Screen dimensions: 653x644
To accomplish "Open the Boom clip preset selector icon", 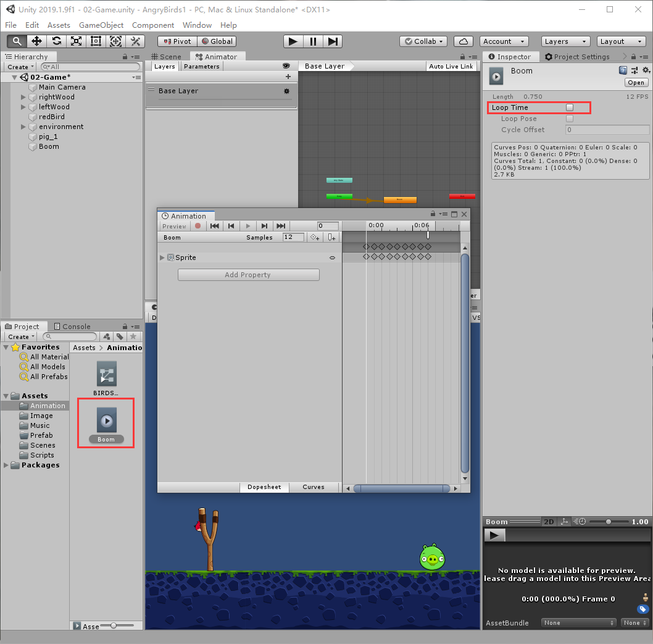I will click(634, 70).
